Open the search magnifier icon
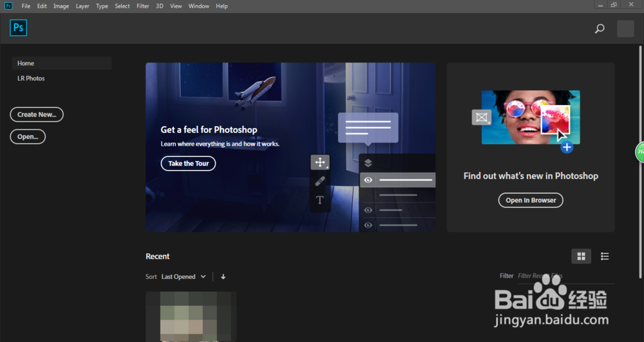The height and width of the screenshot is (342, 644). coord(600,29)
